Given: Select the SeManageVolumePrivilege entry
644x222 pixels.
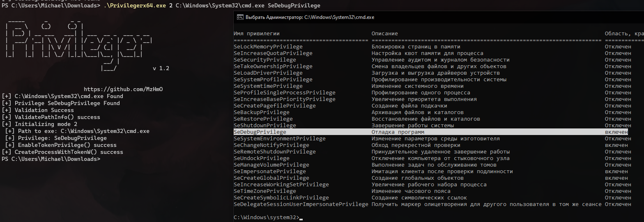Looking at the screenshot, I should tap(271, 165).
